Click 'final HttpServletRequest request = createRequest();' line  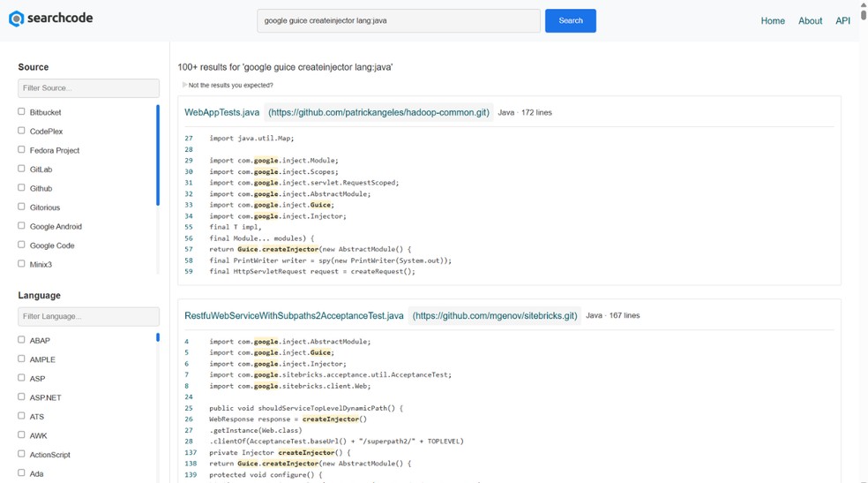(x=312, y=271)
